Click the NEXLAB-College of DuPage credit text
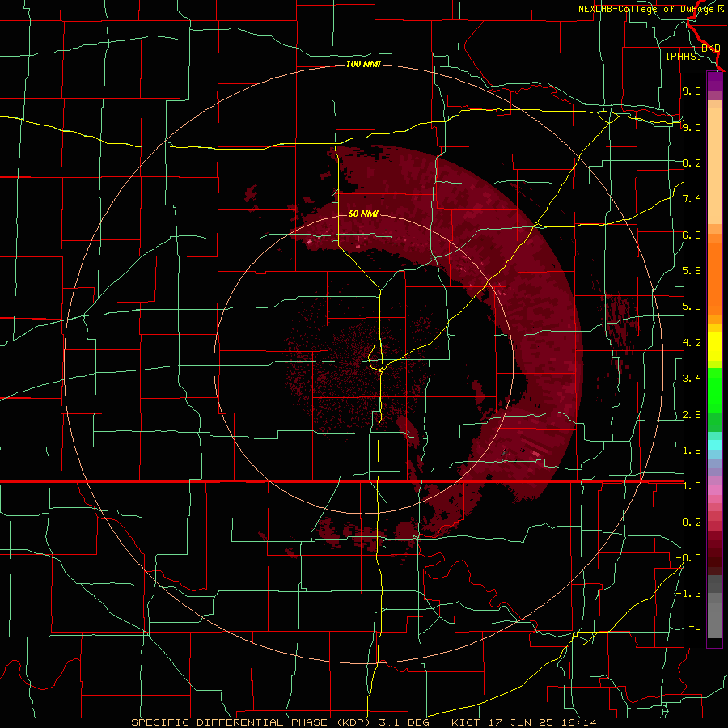The image size is (728, 728). [645, 9]
